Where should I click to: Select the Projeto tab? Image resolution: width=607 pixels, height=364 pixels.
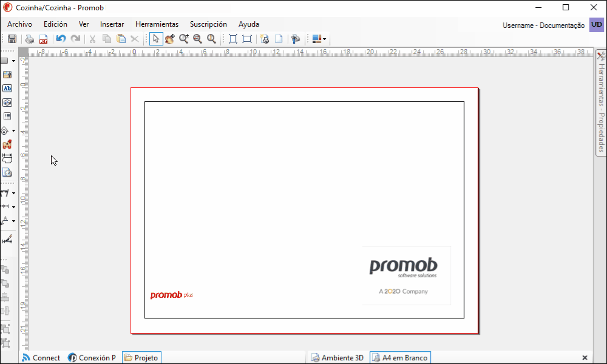[x=141, y=358]
